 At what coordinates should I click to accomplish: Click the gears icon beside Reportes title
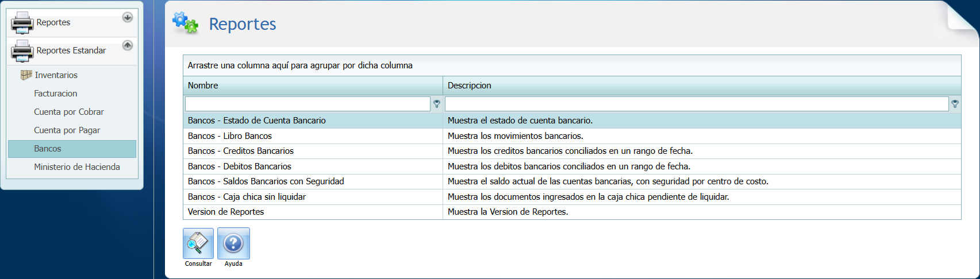[x=185, y=23]
